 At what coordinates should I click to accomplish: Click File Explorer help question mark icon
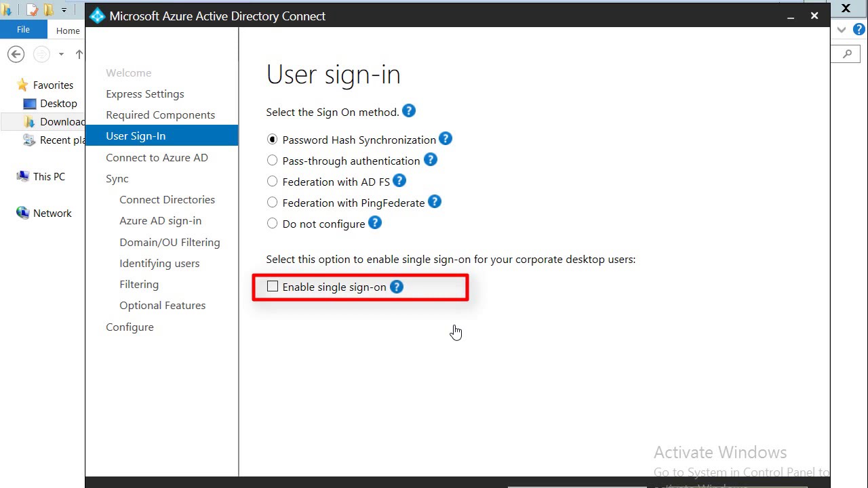[x=859, y=30]
